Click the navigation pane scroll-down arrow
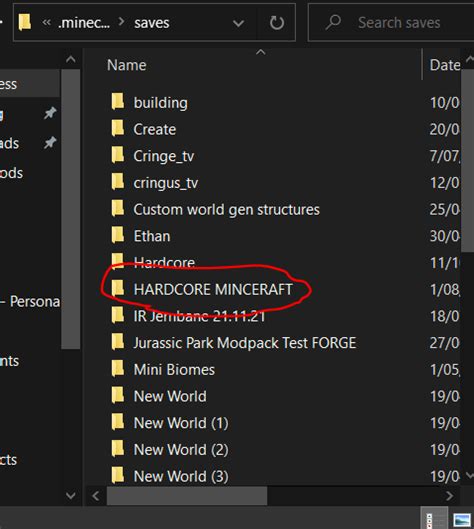Image resolution: width=474 pixels, height=529 pixels. [x=71, y=496]
